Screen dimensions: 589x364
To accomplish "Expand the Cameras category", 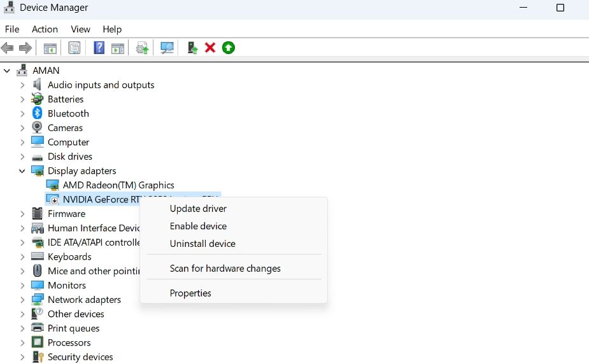I will 22,127.
